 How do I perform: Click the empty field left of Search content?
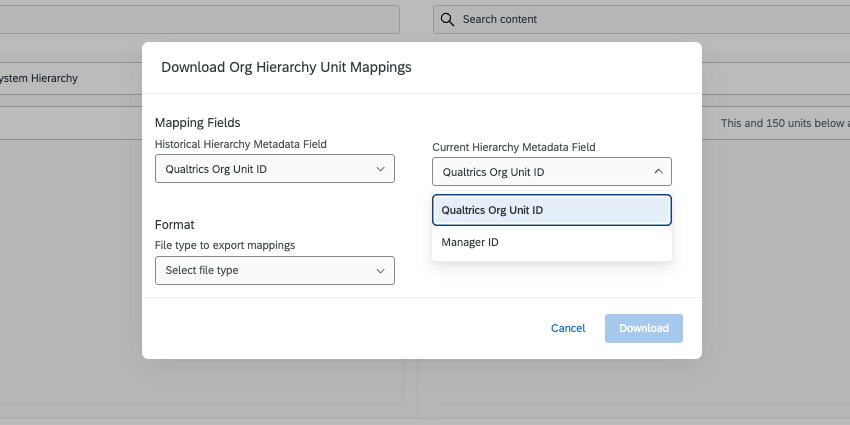(x=200, y=19)
